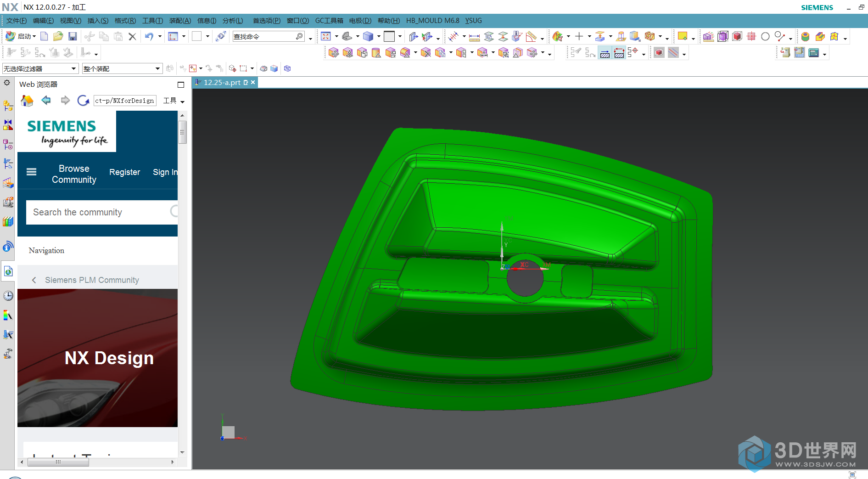Open the 视图(V) menu
868x479 pixels.
tap(71, 21)
